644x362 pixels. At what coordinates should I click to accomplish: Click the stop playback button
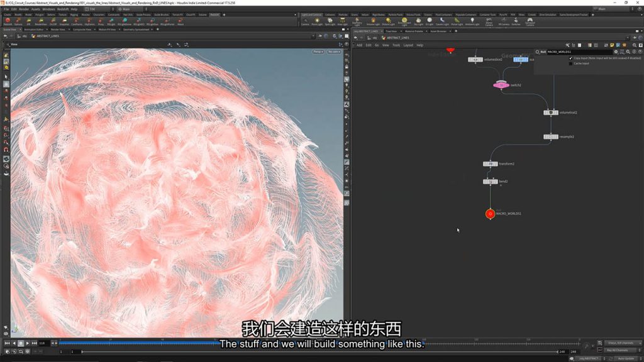(21, 343)
